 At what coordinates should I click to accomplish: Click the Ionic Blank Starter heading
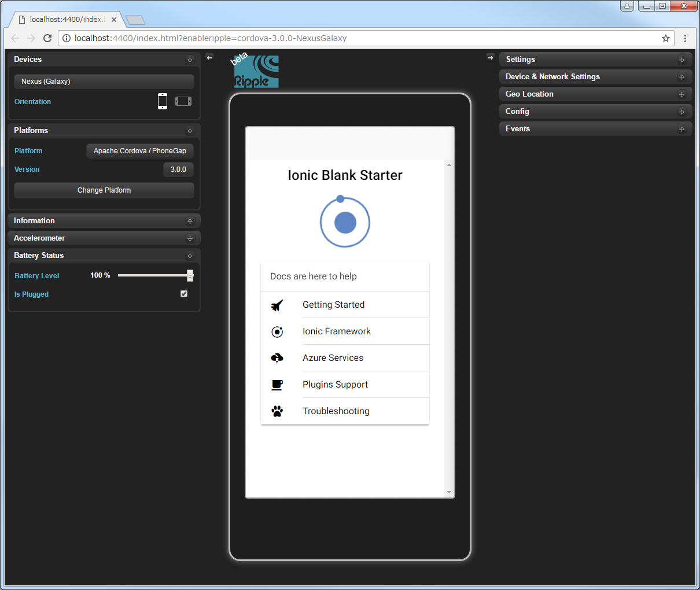[x=345, y=175]
